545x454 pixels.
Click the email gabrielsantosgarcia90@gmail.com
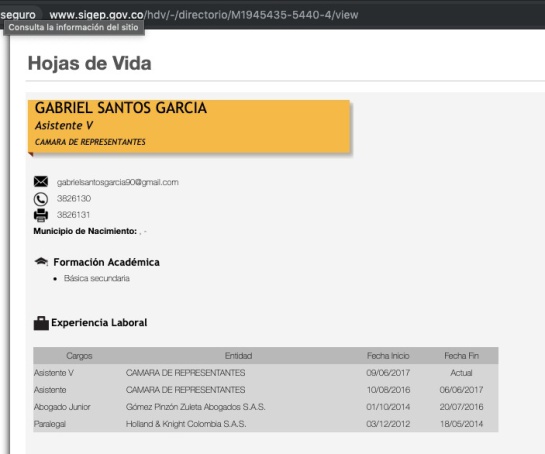[x=118, y=182]
